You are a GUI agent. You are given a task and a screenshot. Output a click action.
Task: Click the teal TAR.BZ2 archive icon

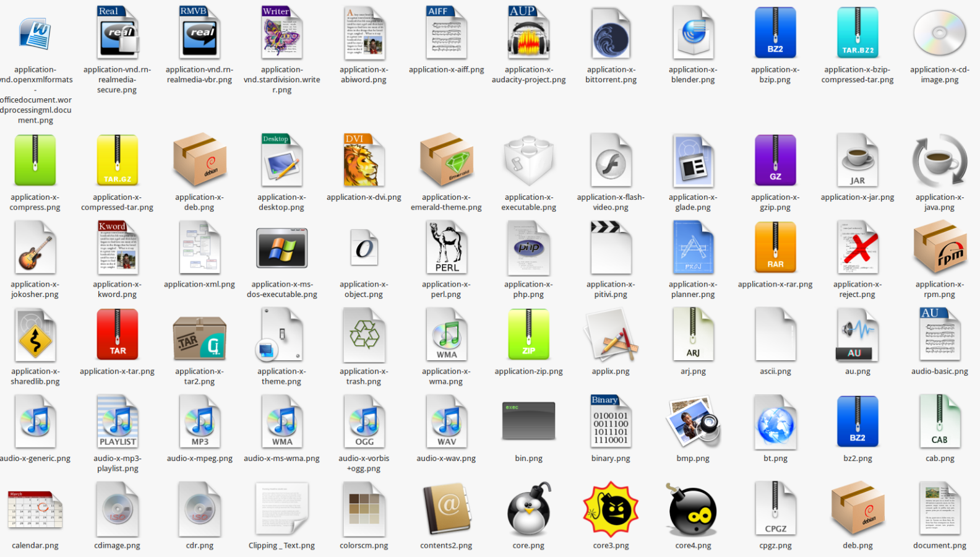point(858,33)
